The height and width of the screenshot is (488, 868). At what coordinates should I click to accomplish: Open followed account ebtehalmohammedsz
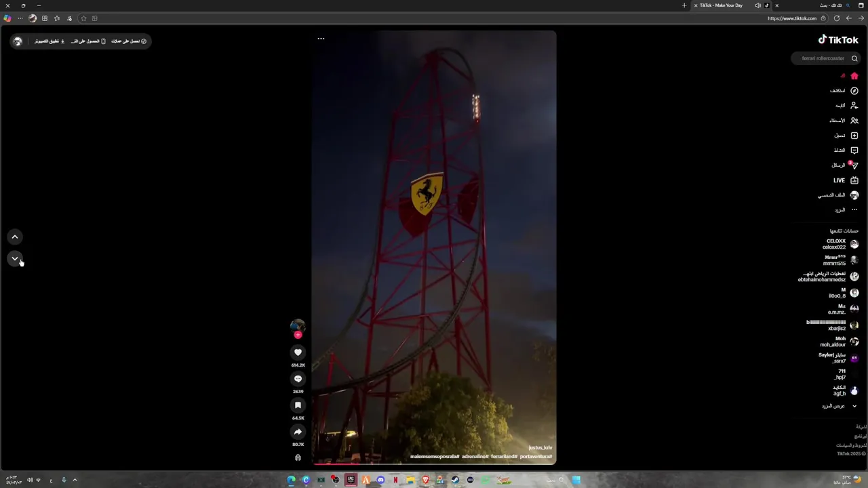[x=829, y=277]
